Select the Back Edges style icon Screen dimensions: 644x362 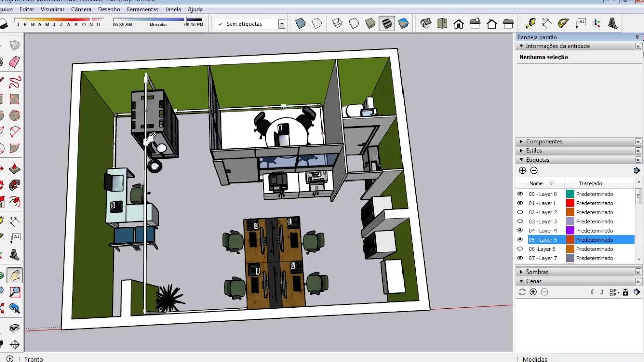click(x=317, y=23)
